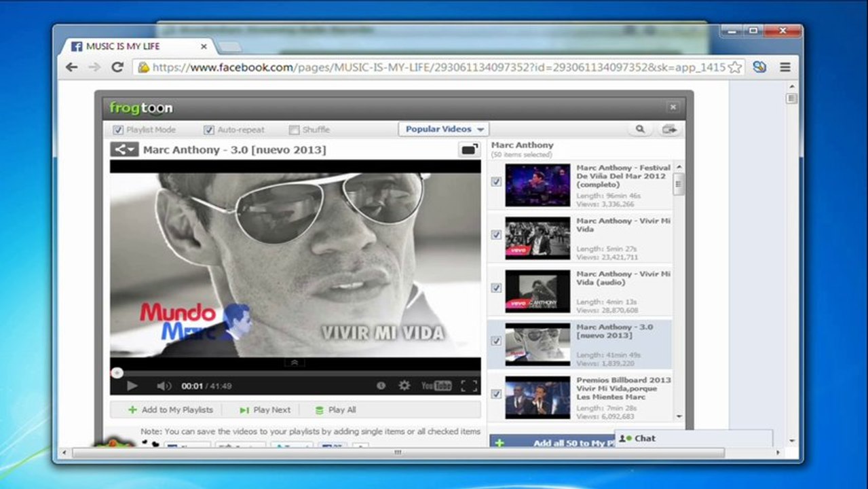Enter fullscreen with the player fullscreen icon

(x=469, y=386)
